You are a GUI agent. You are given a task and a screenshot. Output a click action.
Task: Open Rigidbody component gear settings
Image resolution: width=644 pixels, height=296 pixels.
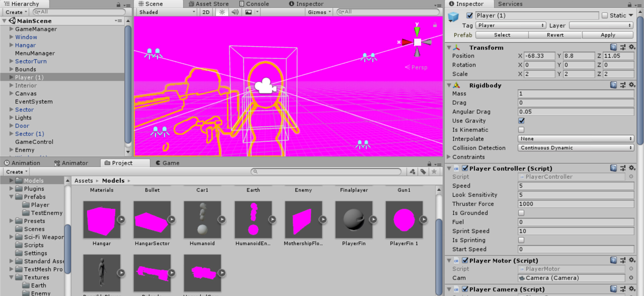[632, 85]
